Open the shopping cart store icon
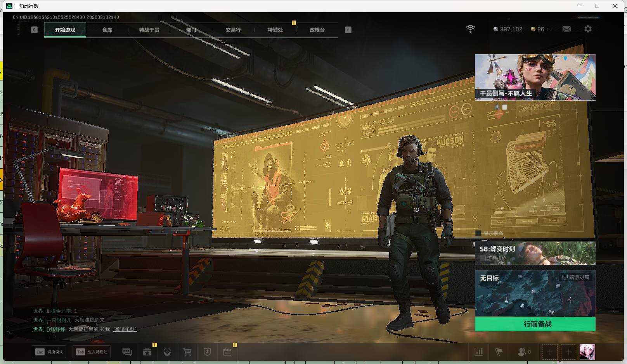 tap(187, 352)
